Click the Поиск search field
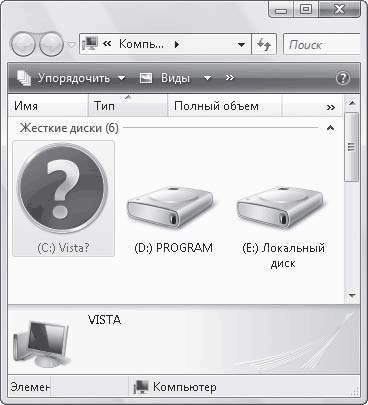The image size is (368, 405). [x=322, y=44]
